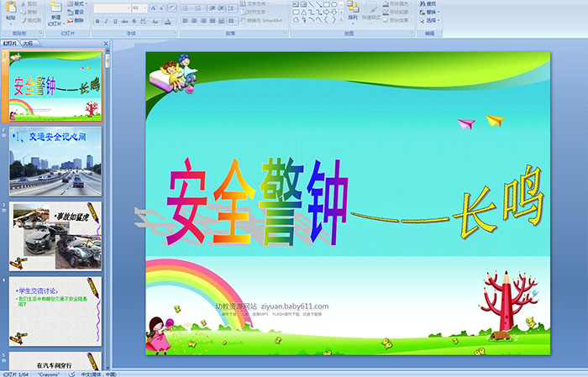Open the Font dialog launcher
The image size is (588, 377).
pos(175,34)
